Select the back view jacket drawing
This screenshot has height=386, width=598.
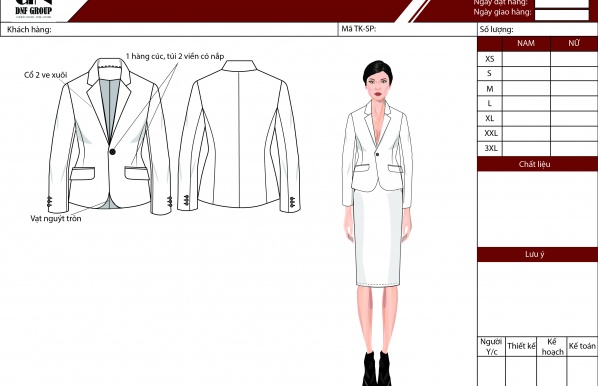(x=239, y=136)
